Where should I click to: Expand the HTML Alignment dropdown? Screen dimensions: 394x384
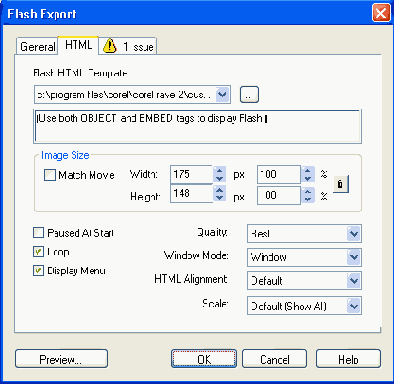[354, 281]
